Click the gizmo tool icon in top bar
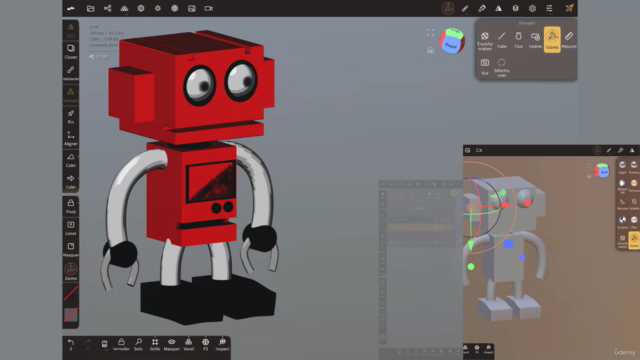The width and height of the screenshot is (640, 360). point(448,8)
